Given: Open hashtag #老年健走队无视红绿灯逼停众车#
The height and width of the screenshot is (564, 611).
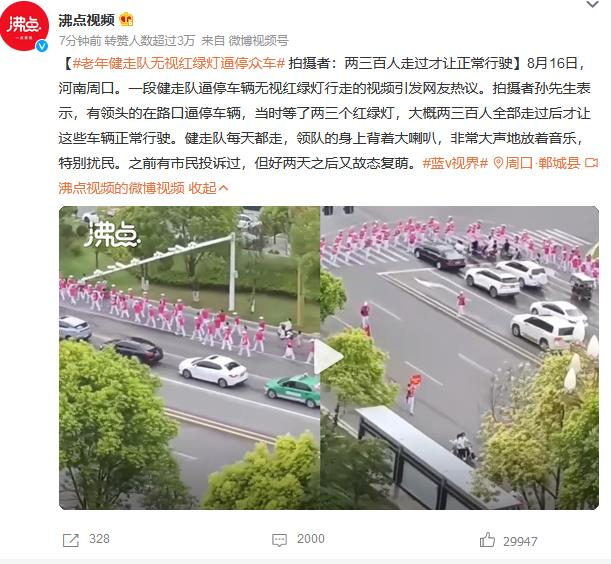Looking at the screenshot, I should (x=179, y=63).
